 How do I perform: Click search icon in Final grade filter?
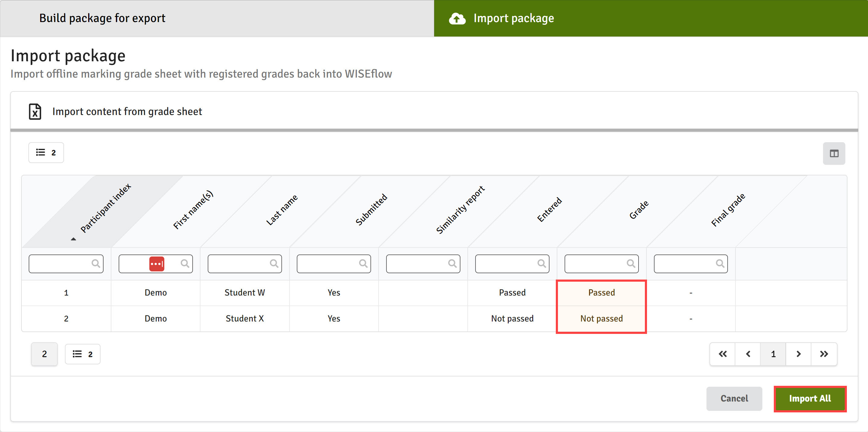tap(720, 264)
